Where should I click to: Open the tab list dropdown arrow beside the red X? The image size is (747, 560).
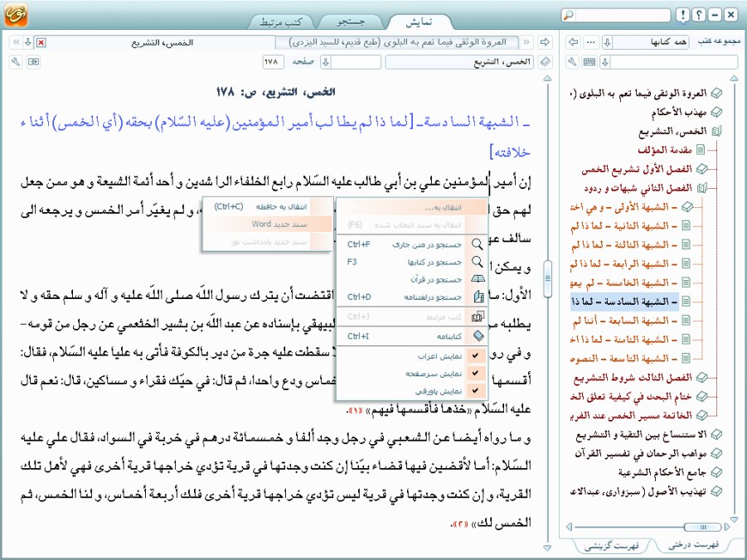[28, 43]
